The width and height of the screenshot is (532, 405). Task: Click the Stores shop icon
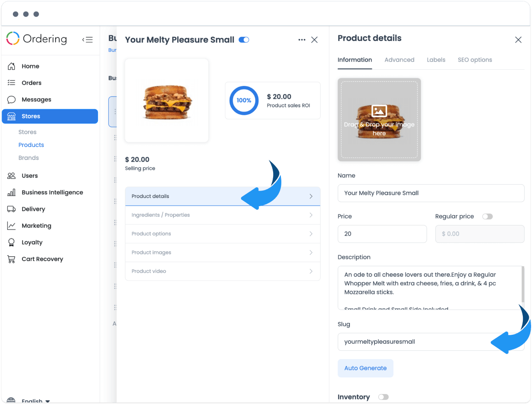pos(11,116)
